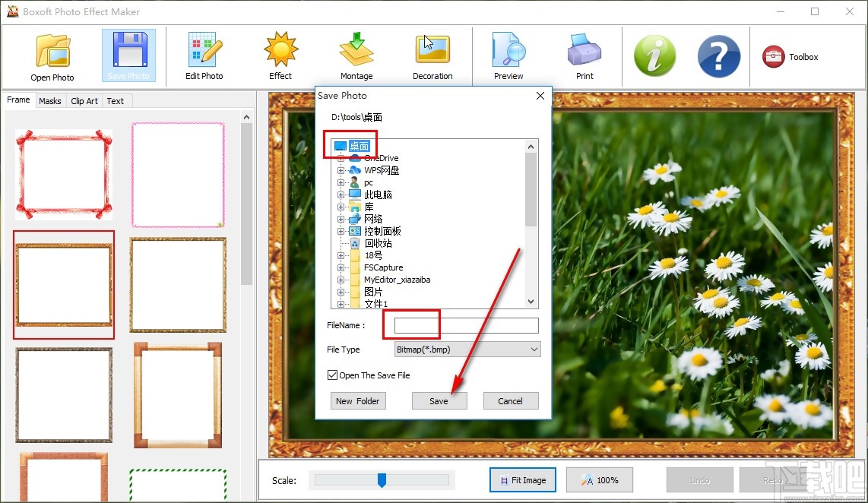This screenshot has height=503, width=868.
Task: Select the MyEditor_xiazaiba folder
Action: (397, 280)
